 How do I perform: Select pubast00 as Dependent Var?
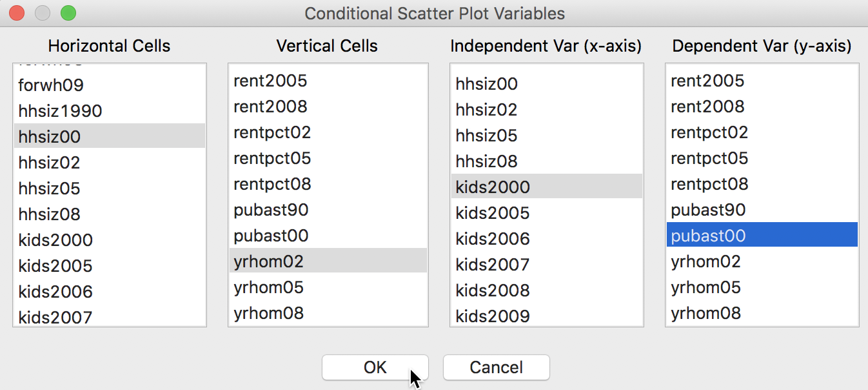tap(762, 235)
